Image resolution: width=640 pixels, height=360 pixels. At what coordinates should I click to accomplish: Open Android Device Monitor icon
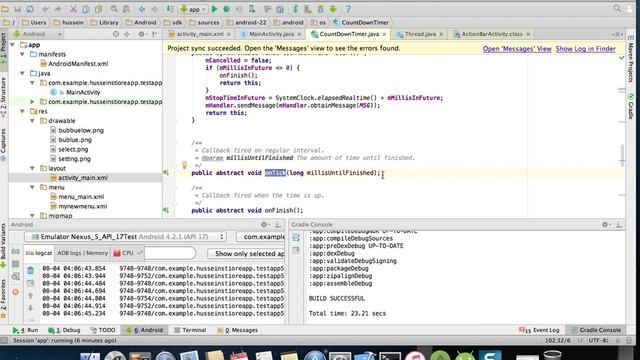coord(333,9)
